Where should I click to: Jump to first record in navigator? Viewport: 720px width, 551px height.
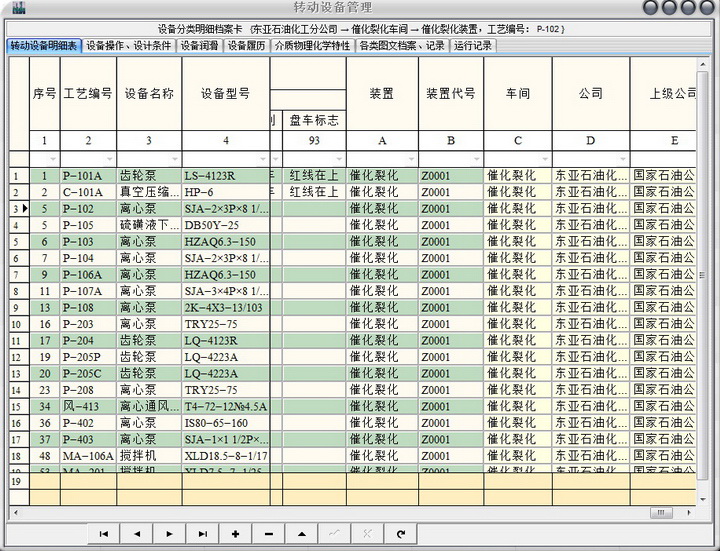pos(103,534)
